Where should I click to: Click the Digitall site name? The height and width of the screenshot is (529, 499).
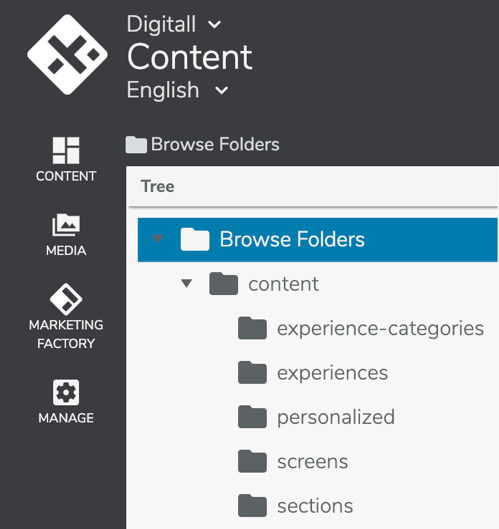point(161,24)
